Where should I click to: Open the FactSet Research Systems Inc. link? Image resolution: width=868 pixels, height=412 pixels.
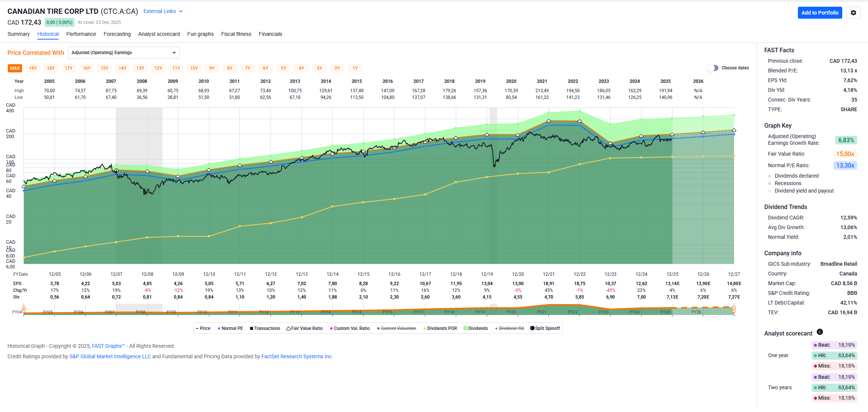[x=297, y=356]
